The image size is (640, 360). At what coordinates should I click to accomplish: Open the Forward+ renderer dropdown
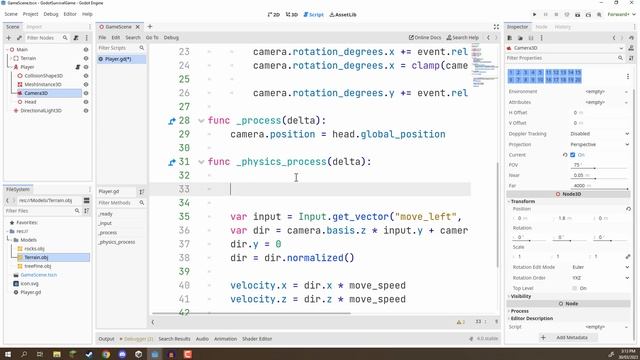click(621, 15)
